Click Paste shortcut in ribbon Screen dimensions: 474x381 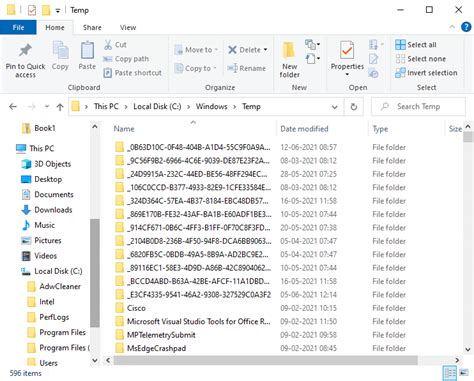click(132, 73)
